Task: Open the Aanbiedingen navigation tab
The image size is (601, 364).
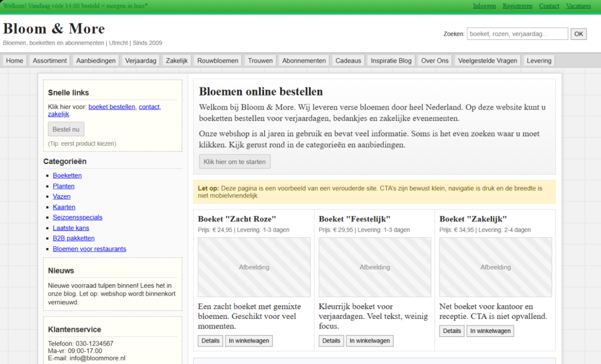Action: 96,60
